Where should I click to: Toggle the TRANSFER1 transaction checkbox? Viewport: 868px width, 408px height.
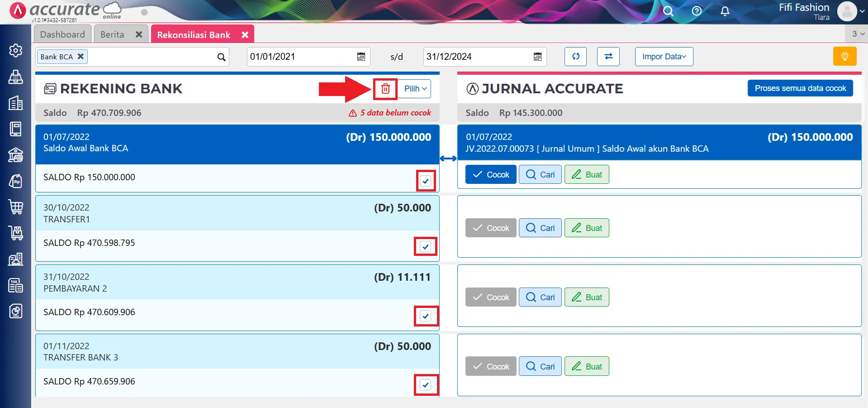coord(425,247)
